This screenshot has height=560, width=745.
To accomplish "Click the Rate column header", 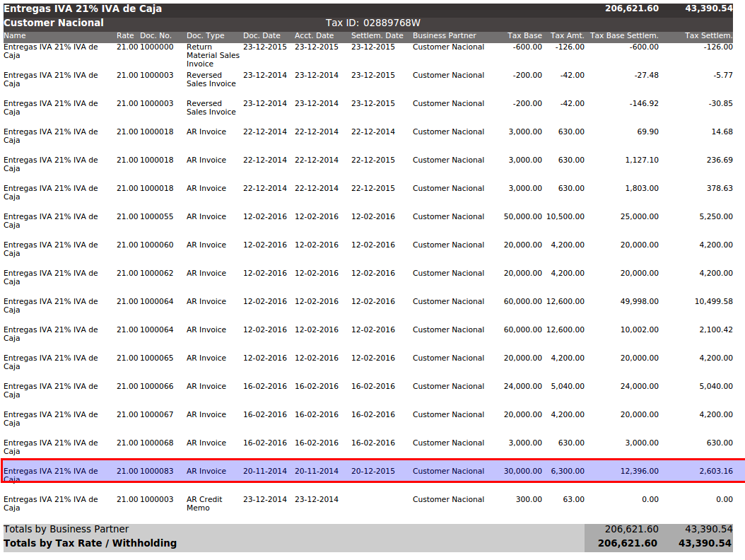I will pos(125,36).
